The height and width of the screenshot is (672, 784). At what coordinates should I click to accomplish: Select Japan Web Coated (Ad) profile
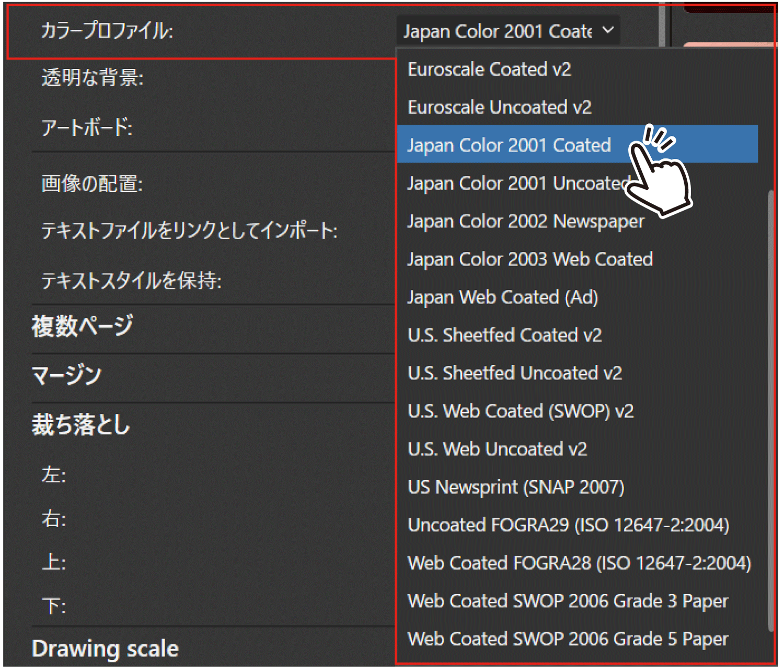(x=502, y=297)
